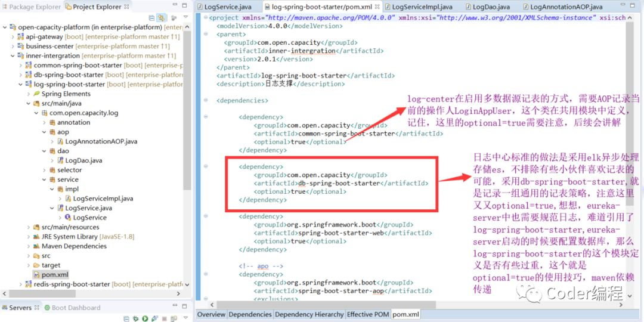
Task: Select the Spring Elements leaf icon
Action: coord(36,94)
